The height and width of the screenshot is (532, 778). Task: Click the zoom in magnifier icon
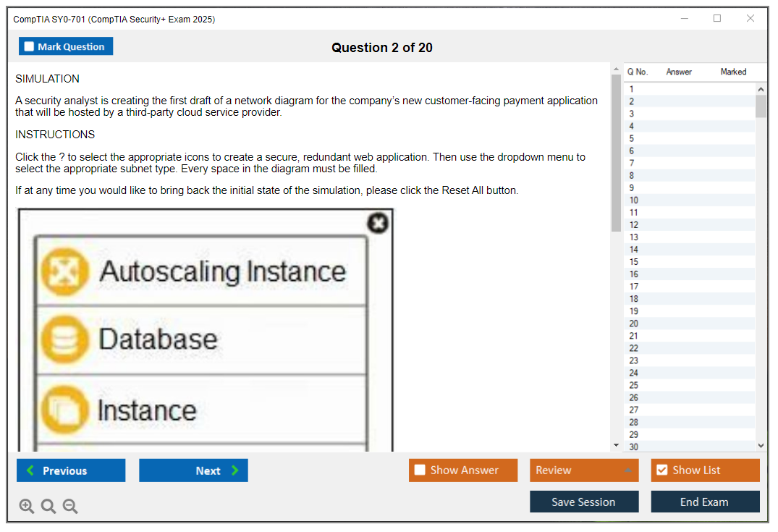point(27,507)
